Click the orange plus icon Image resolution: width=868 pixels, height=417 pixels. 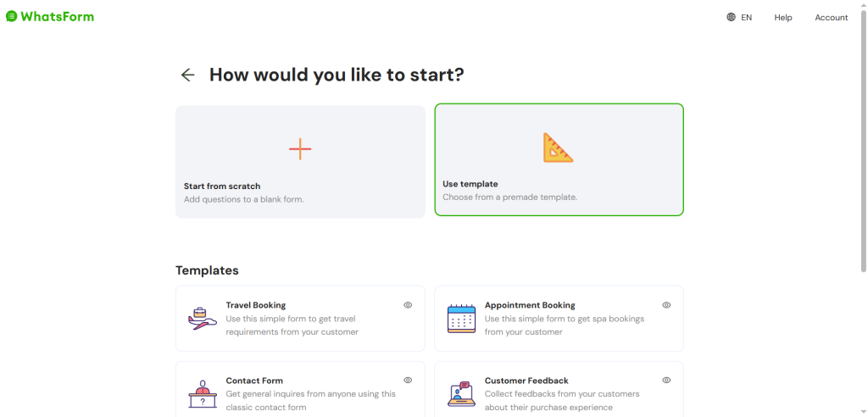pyautogui.click(x=300, y=149)
